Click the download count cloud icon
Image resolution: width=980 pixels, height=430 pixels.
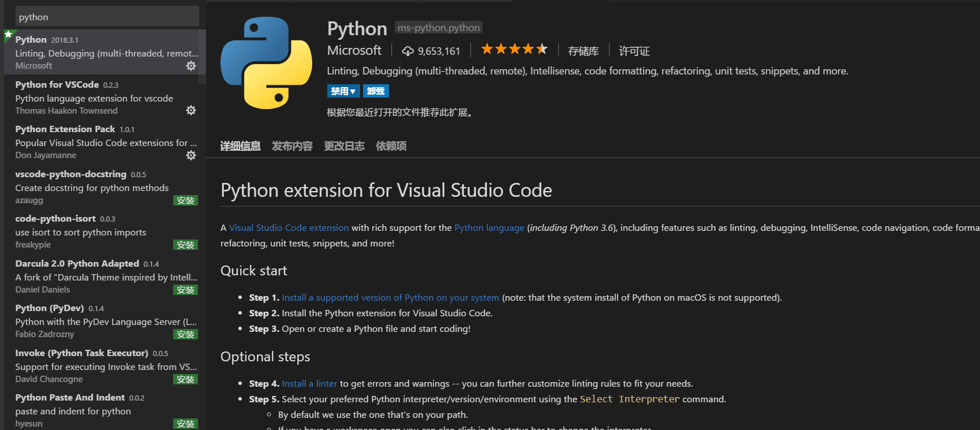point(407,51)
